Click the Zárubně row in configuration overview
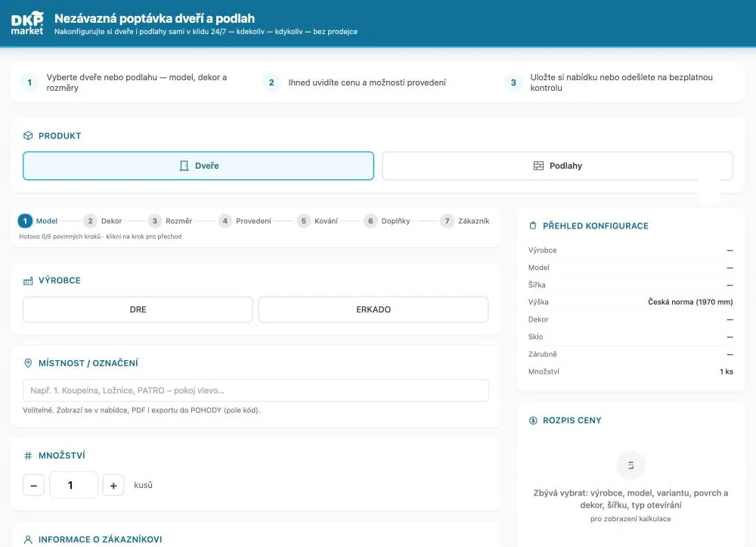756x547 pixels. coord(631,354)
